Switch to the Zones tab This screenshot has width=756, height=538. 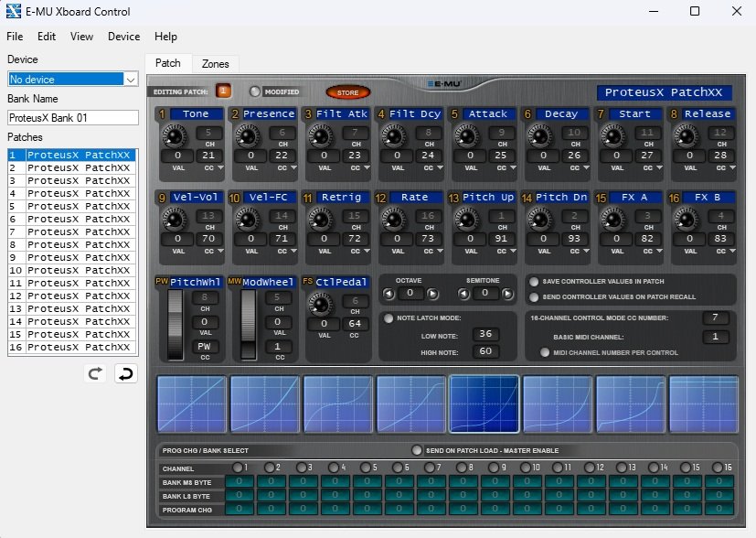(x=216, y=63)
